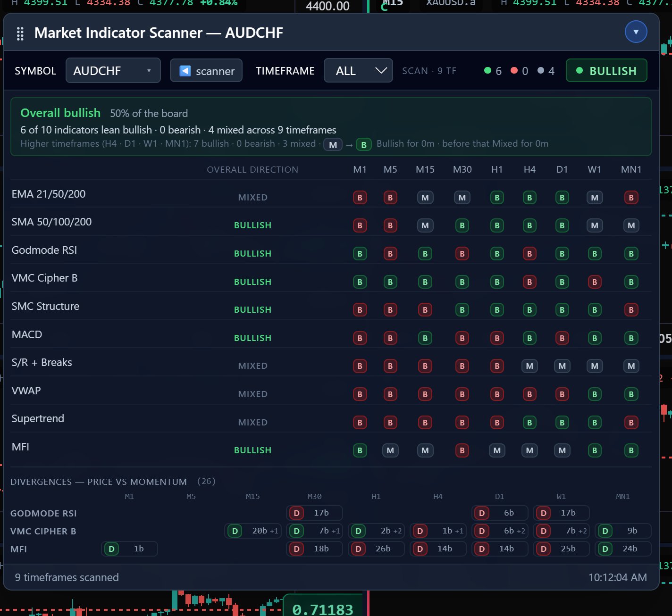The height and width of the screenshot is (616, 672).
Task: Click VWAP W1 bullish badge
Action: click(595, 394)
